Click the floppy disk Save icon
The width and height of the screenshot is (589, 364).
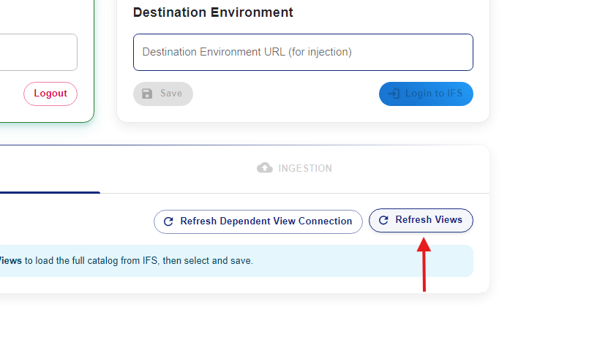147,94
